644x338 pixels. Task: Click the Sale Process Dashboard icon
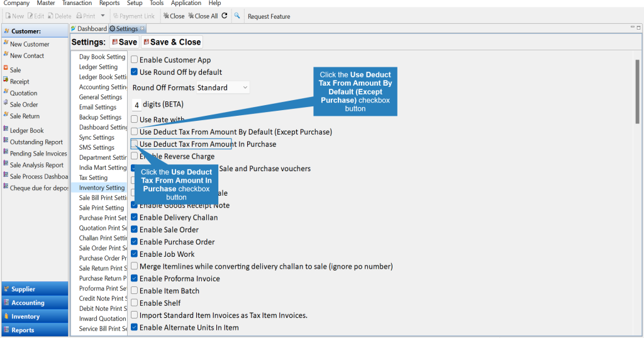point(6,175)
